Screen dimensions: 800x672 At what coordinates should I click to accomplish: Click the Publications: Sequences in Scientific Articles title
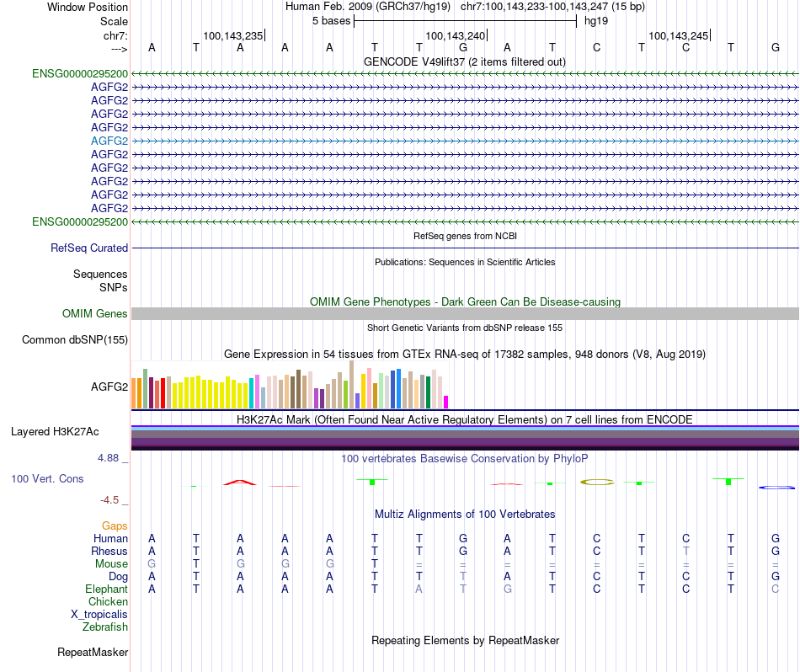coord(464,262)
